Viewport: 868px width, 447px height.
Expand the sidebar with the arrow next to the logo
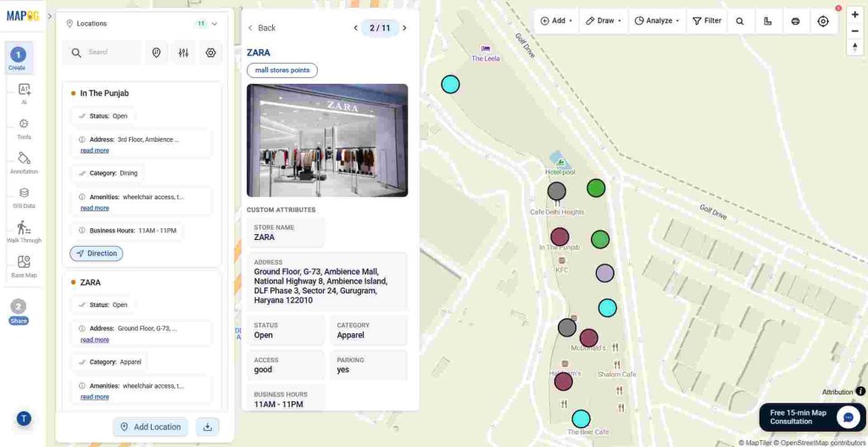(50, 16)
